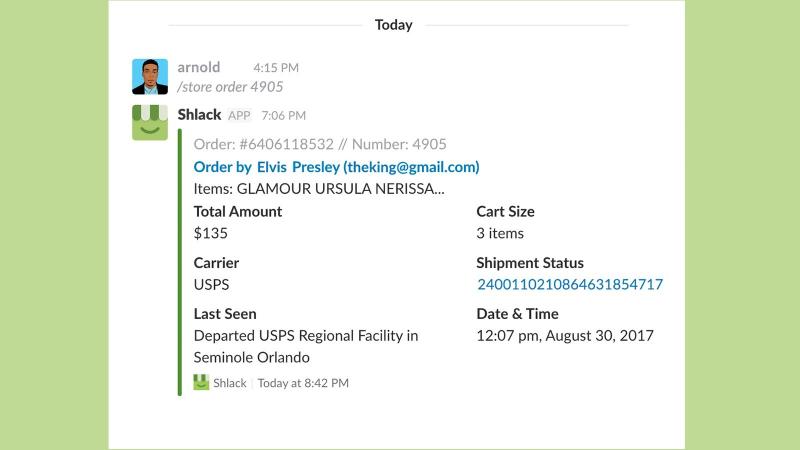Click the 3 items cart size value

(x=500, y=233)
